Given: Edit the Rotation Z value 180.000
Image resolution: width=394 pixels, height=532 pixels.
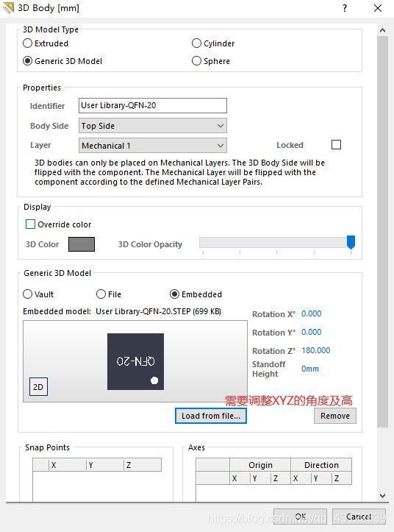Looking at the screenshot, I should point(315,350).
